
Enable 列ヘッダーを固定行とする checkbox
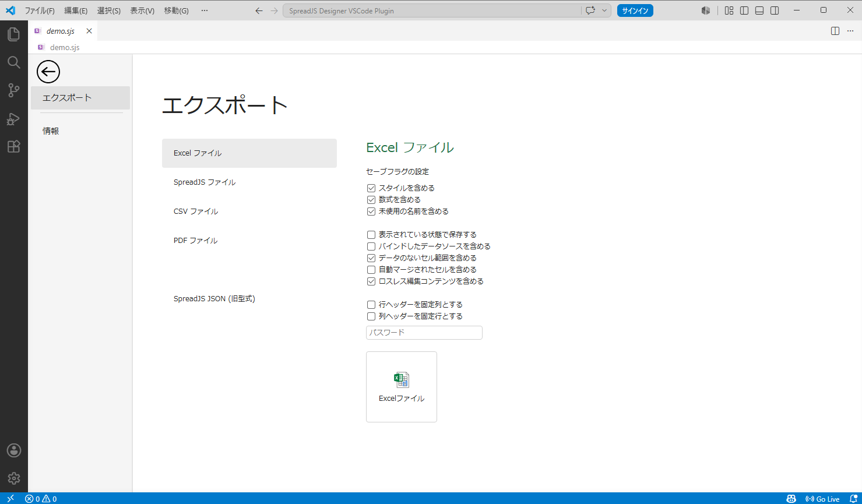tap(371, 316)
